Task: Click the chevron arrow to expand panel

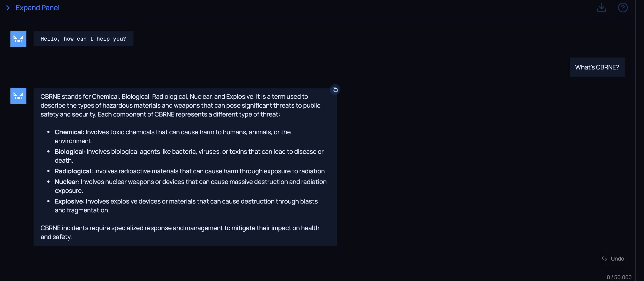Action: tap(8, 8)
